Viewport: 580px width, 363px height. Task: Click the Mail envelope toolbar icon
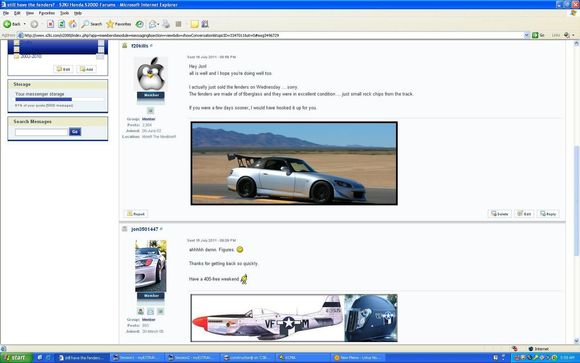click(152, 24)
